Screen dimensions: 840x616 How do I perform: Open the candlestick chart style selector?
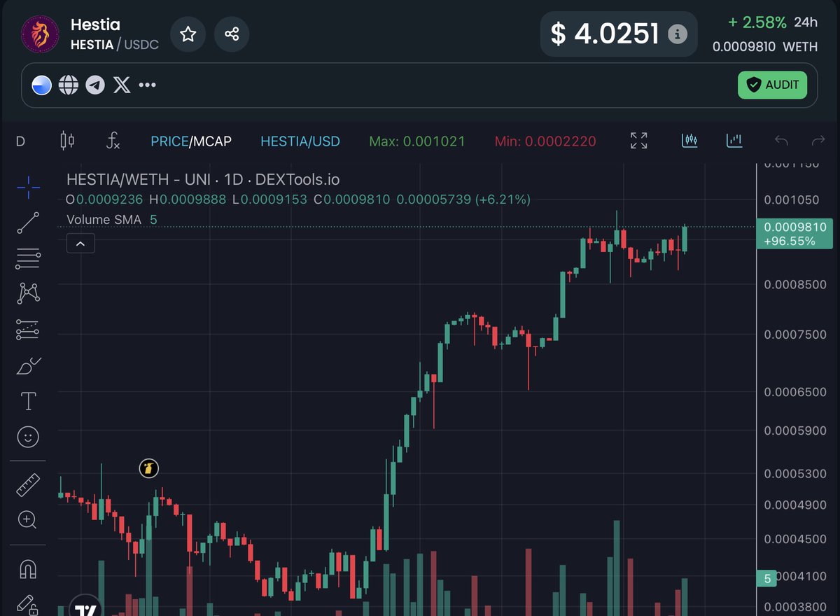tap(67, 141)
